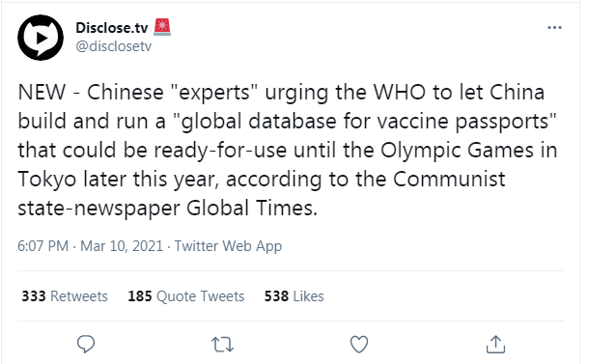Click the phrase 'vaccine passports' in the tweet
This screenshot has width=589, height=364.
pyautogui.click(x=466, y=122)
